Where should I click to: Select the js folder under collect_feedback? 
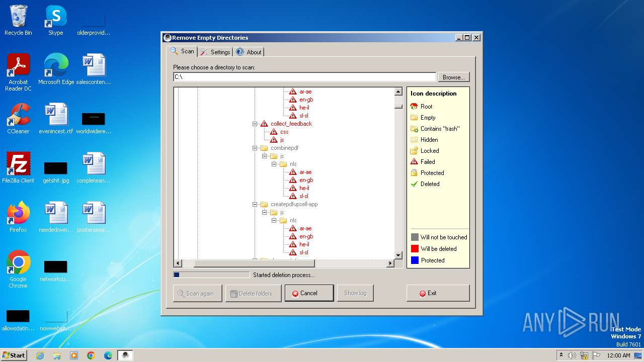(282, 140)
